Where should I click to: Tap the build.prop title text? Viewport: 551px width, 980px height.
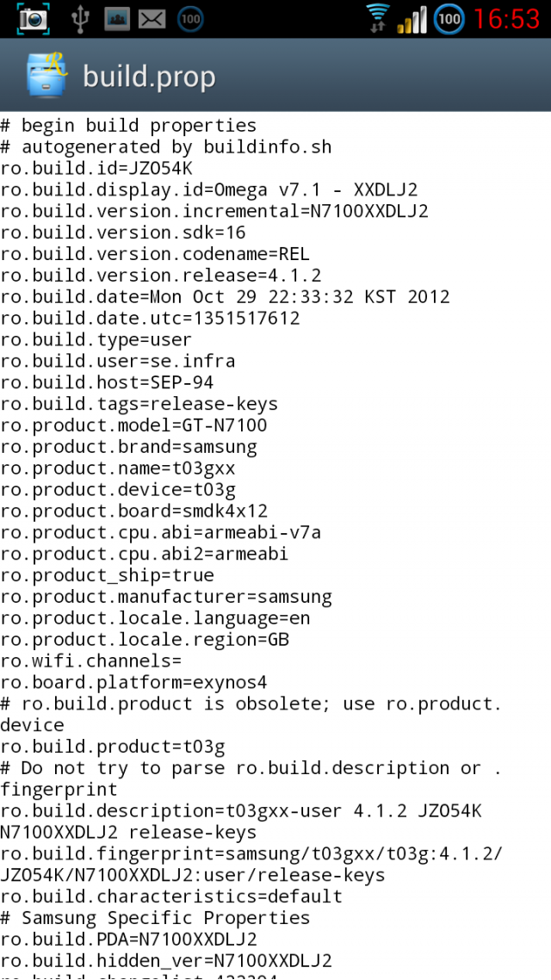point(149,78)
